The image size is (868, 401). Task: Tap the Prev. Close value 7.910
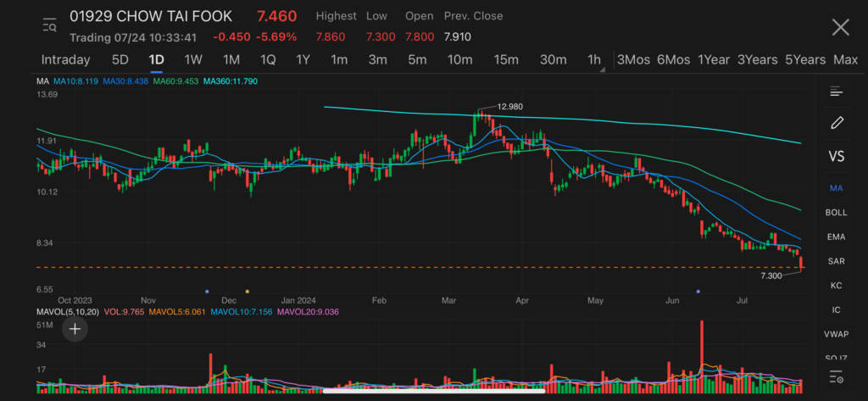click(x=457, y=37)
